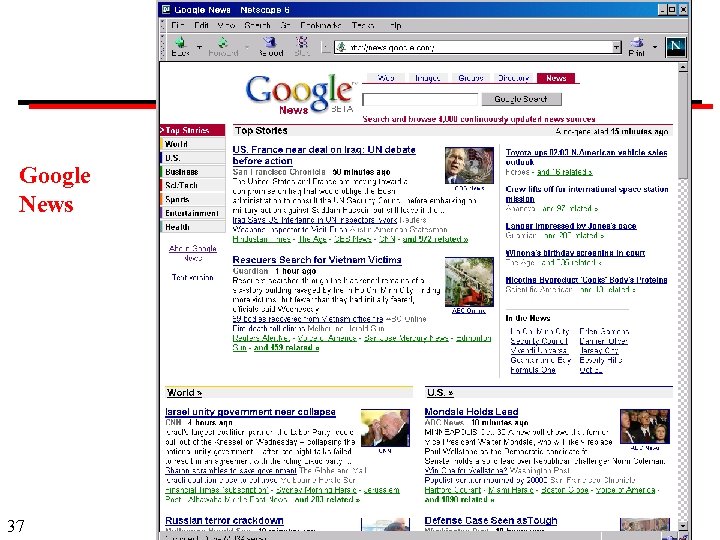Select the Business section in sidebar
720x540 pixels.
tap(193, 171)
